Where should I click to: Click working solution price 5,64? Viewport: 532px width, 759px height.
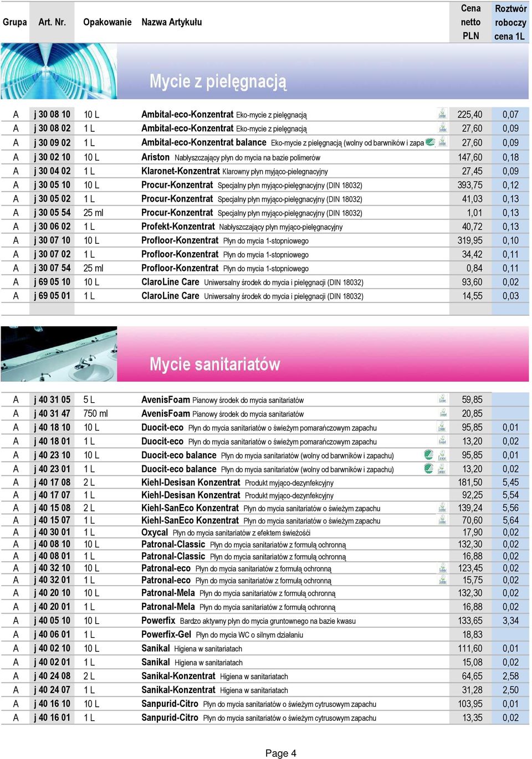pyautogui.click(x=510, y=520)
